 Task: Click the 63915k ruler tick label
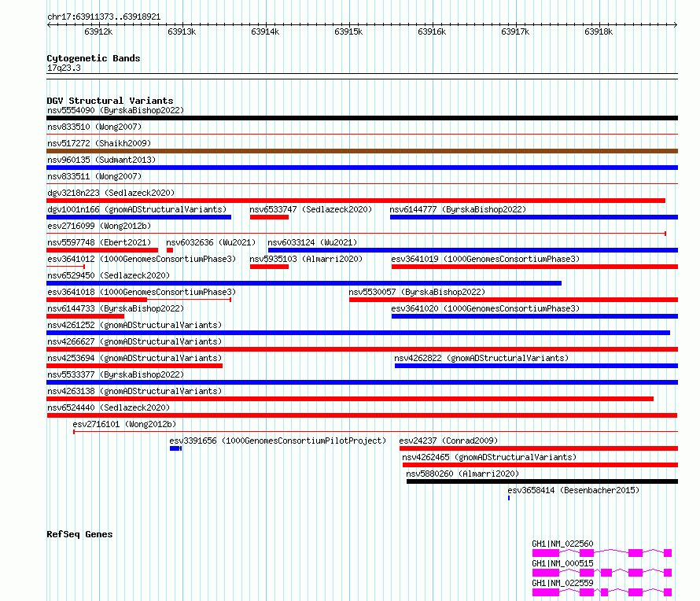348,31
